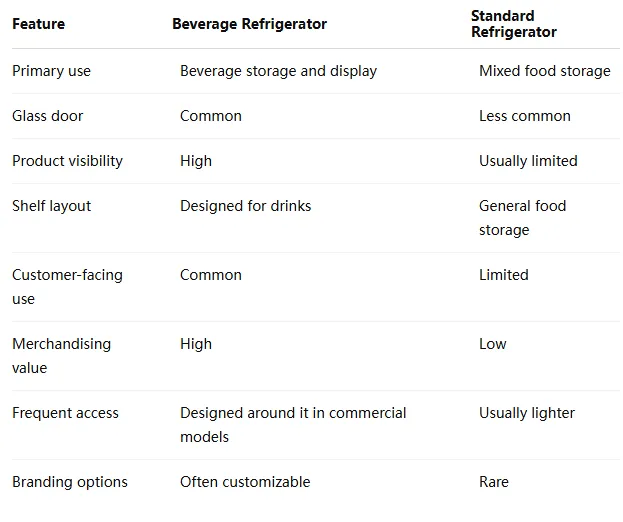The height and width of the screenshot is (522, 623).
Task: Click the Standard Refrigerator column header
Action: (x=514, y=24)
